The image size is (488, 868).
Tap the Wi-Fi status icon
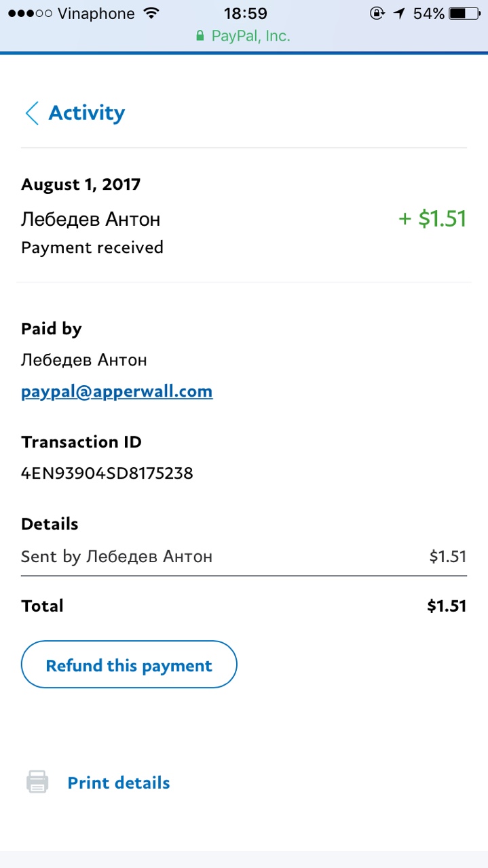pos(151,14)
